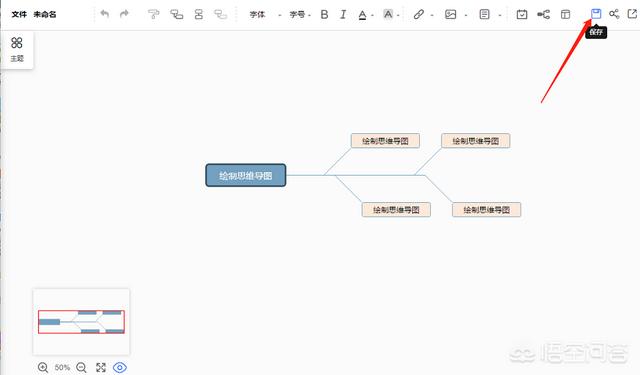The image size is (640, 375).
Task: Zoom in on the canvas
Action: 43,367
